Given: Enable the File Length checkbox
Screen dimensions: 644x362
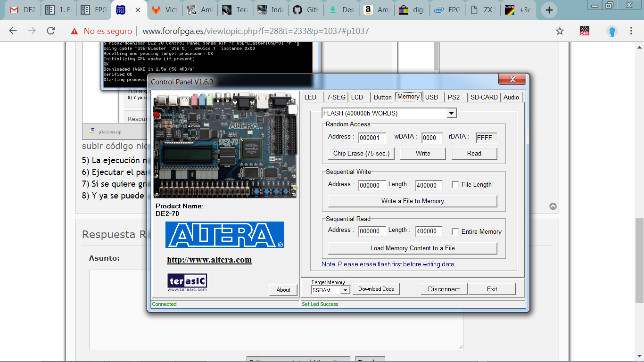Looking at the screenshot, I should coord(455,185).
